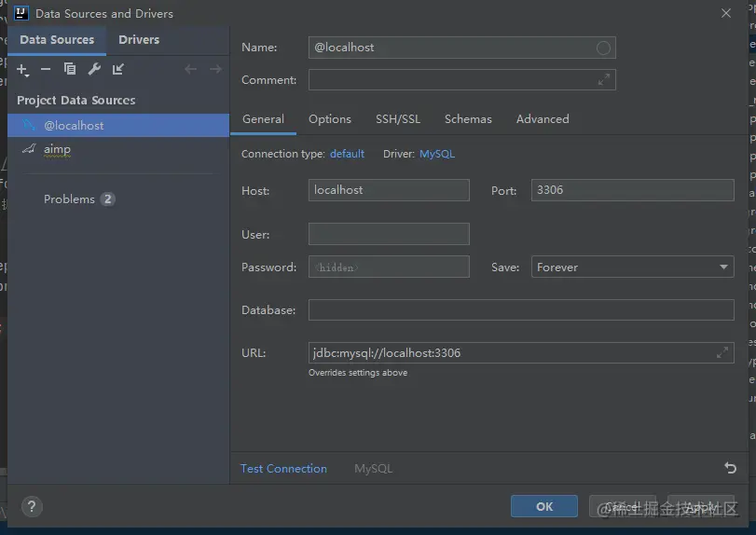Duplicate the selected data source

(70, 69)
